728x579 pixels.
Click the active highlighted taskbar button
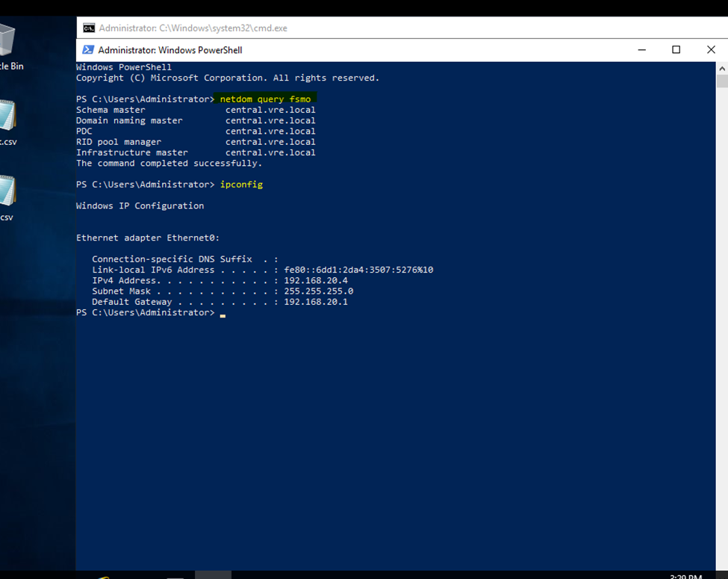[x=213, y=575]
